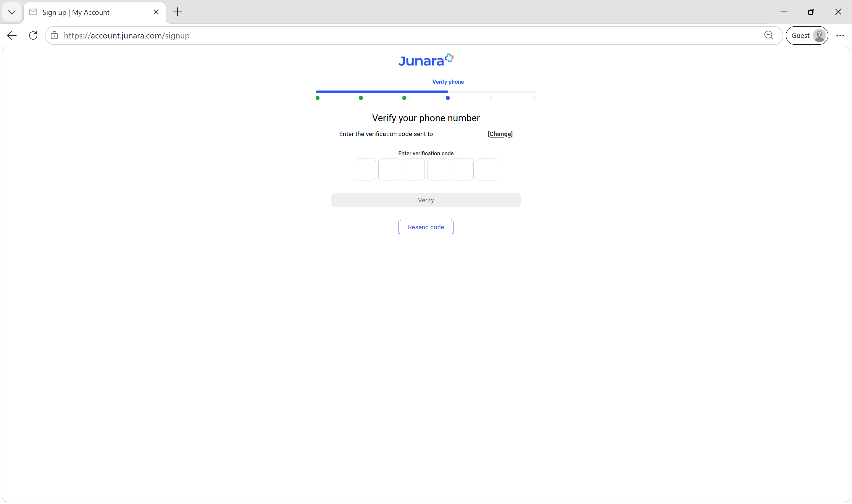
Task: Restore down the browser window
Action: (811, 12)
